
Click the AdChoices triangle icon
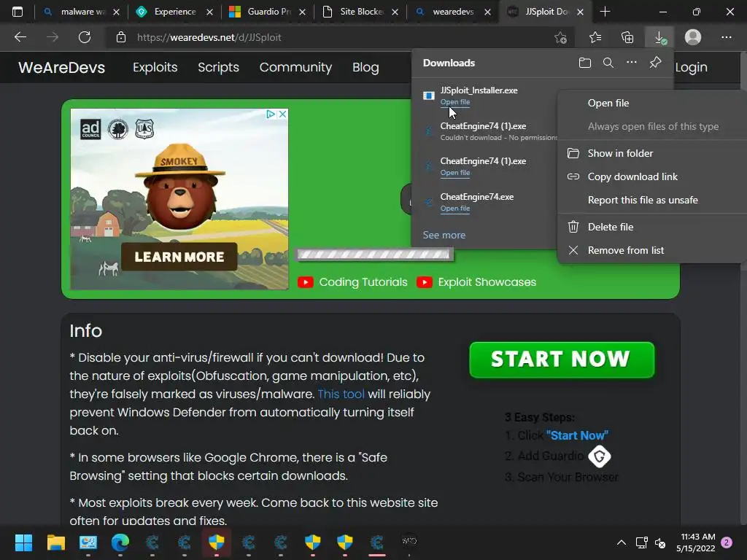click(271, 114)
